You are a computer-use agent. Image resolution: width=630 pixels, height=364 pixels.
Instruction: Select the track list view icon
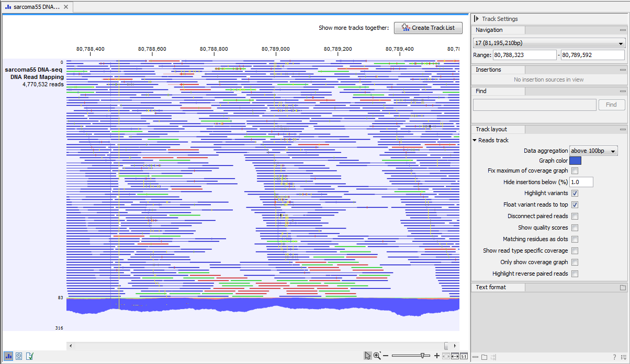(8, 356)
